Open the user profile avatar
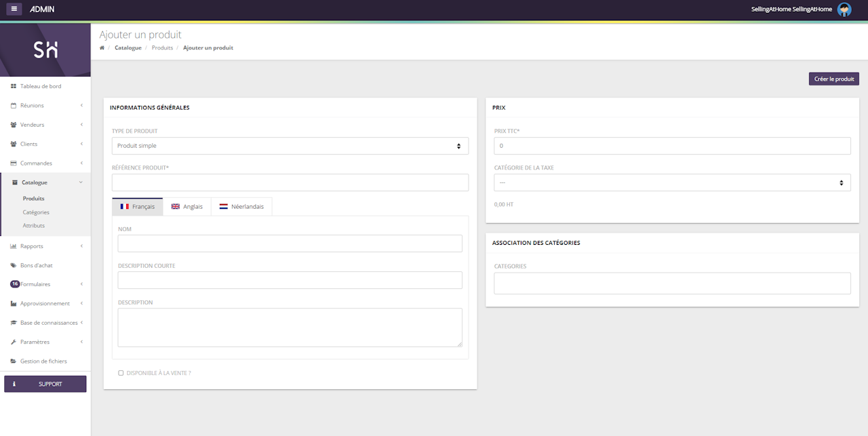 point(844,9)
